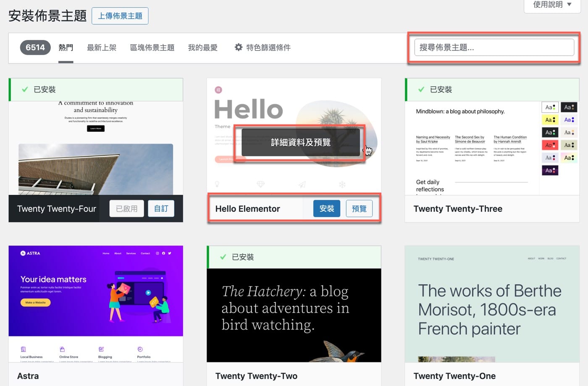Click the 6514 theme count badge
The image size is (588, 386).
(35, 48)
